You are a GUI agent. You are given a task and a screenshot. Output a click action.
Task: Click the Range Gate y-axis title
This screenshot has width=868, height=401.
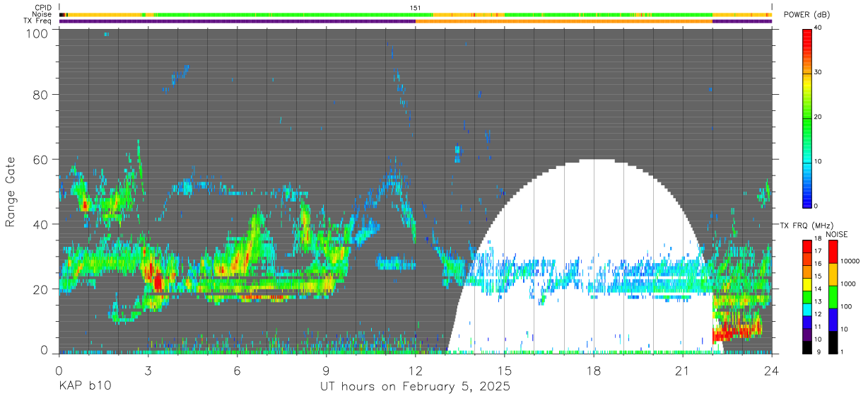(11, 192)
